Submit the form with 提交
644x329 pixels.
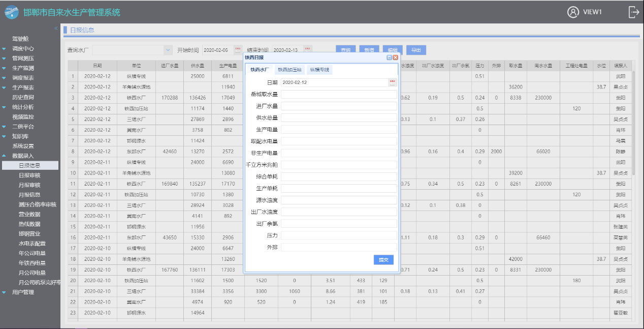[x=383, y=260]
